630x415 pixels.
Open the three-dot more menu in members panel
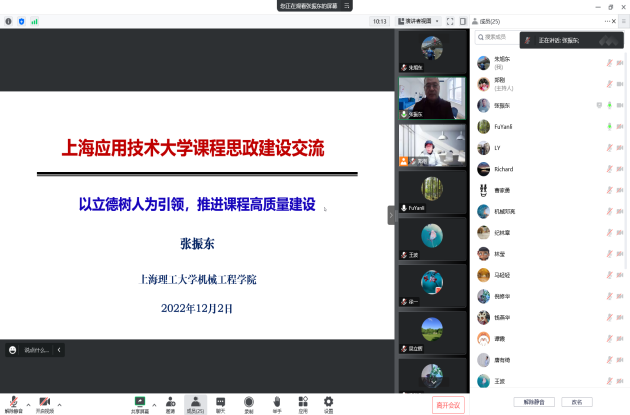(x=607, y=21)
